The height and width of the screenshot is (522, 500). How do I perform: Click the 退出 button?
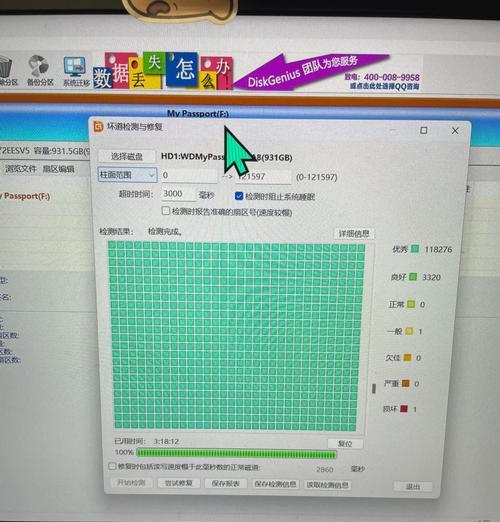413,486
